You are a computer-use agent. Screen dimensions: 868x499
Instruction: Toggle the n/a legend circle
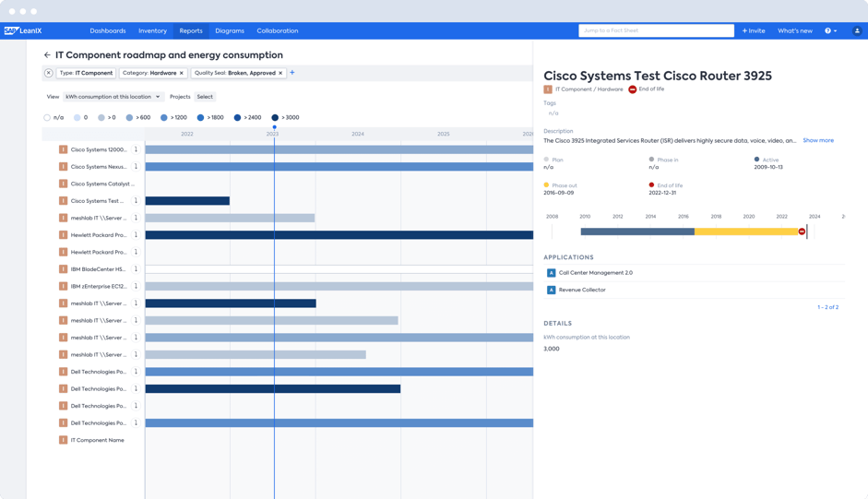(x=47, y=118)
